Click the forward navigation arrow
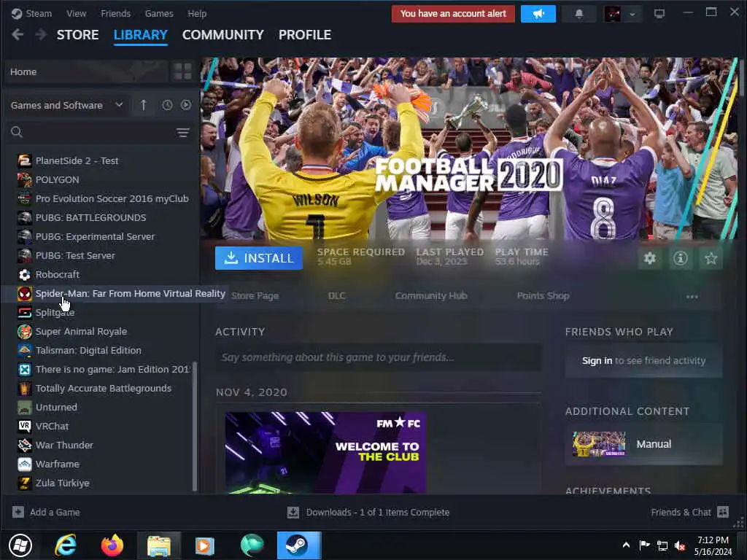The width and height of the screenshot is (747, 560). (41, 35)
